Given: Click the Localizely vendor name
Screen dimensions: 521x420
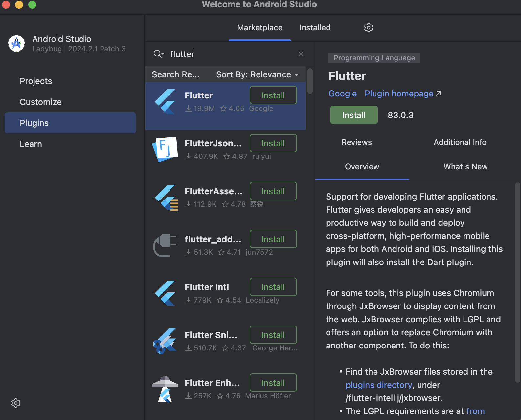Looking at the screenshot, I should tap(262, 300).
